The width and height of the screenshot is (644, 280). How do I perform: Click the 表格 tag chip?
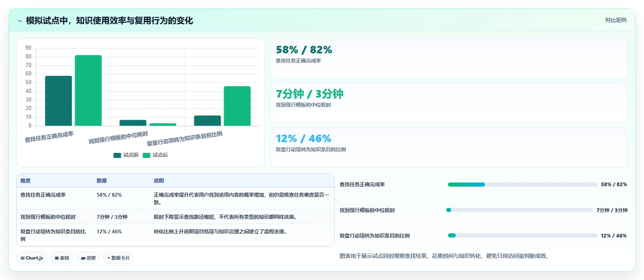[x=62, y=258]
